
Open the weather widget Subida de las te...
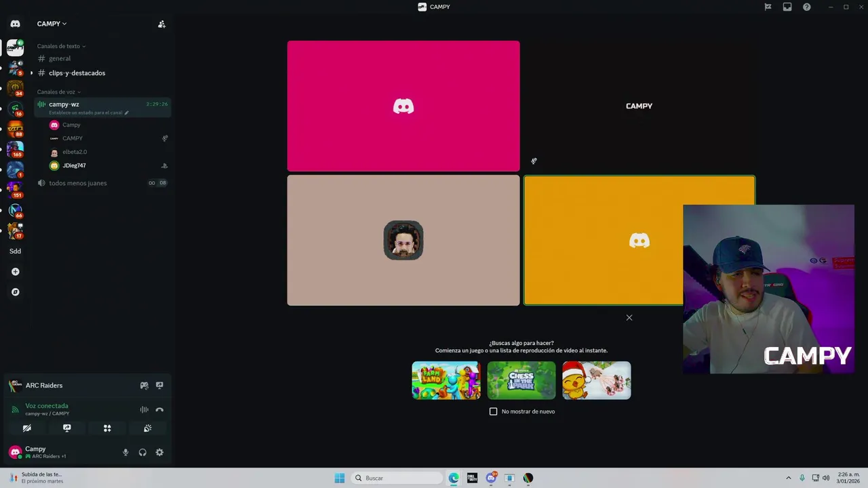(35, 478)
